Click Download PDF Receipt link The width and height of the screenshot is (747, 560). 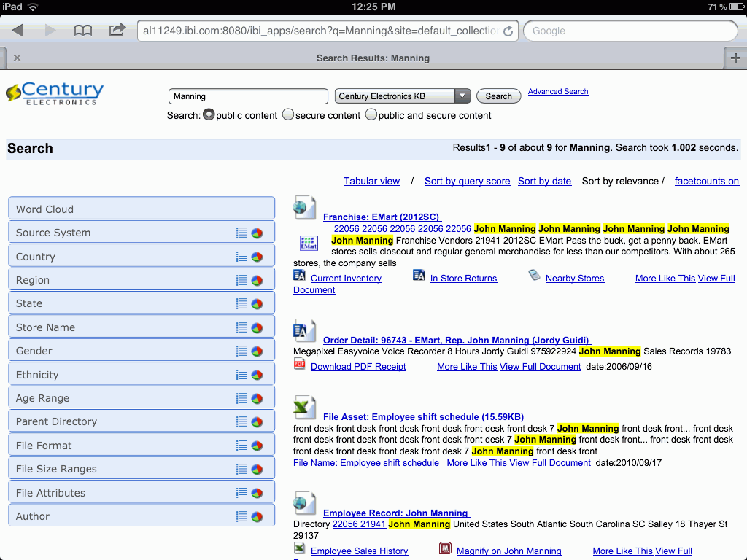[358, 367]
